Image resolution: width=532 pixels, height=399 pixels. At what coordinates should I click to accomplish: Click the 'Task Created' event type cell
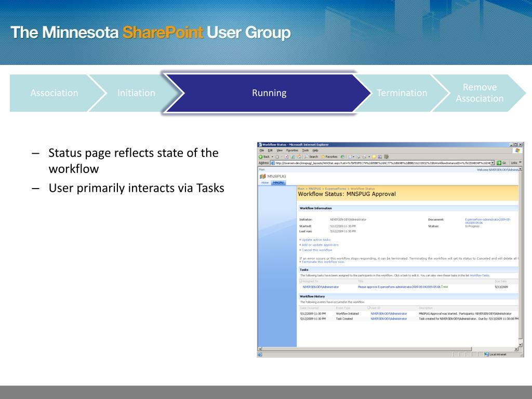pyautogui.click(x=344, y=318)
